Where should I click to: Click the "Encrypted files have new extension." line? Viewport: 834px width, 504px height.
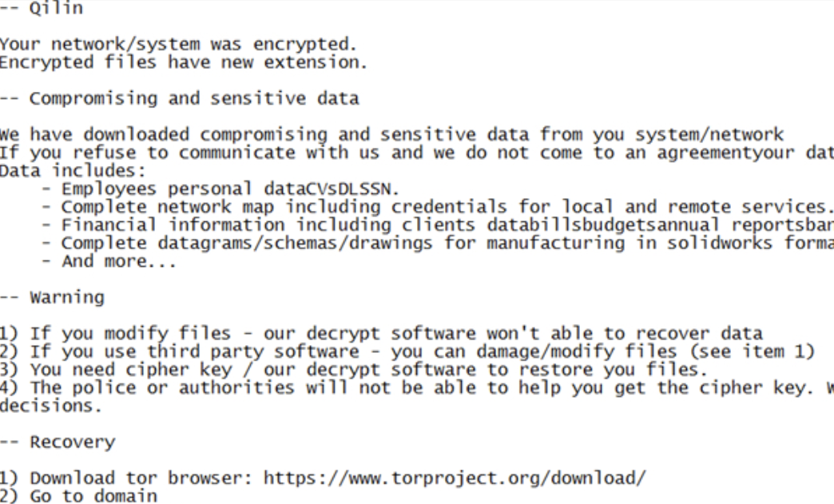click(x=183, y=62)
